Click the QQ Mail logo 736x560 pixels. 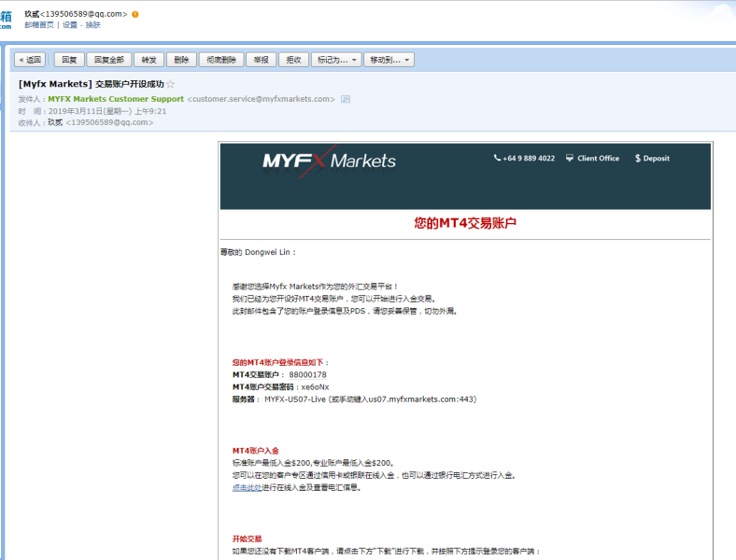pos(6,19)
